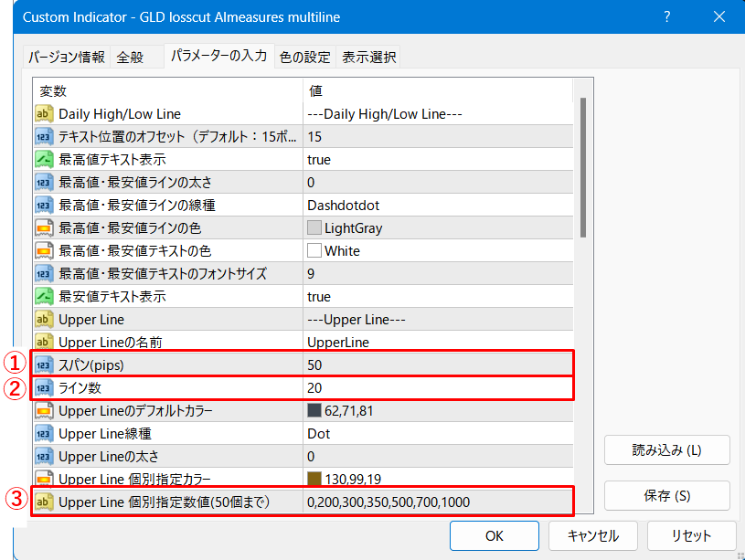Open the Dashdotdot line style dropdown
The image size is (745, 560).
pos(437,206)
